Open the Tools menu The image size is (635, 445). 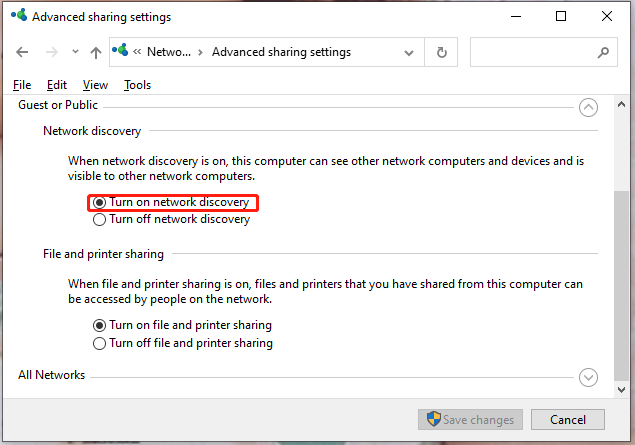[x=137, y=85]
